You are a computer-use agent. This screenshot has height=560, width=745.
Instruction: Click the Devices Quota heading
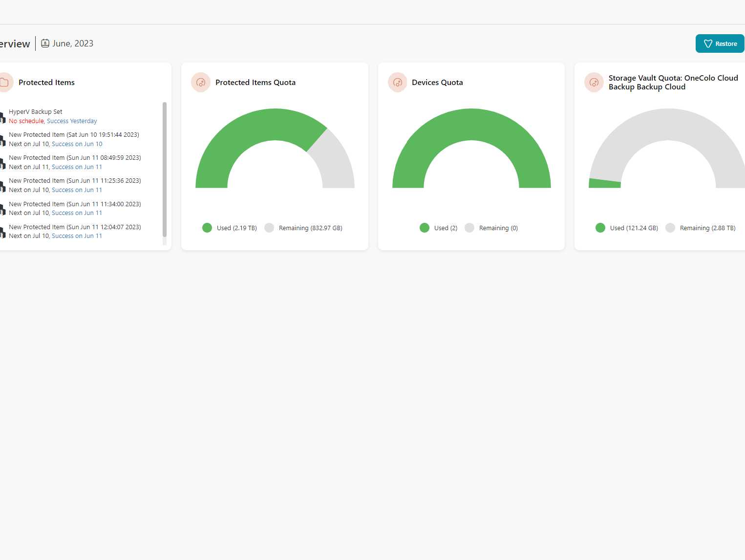437,83
